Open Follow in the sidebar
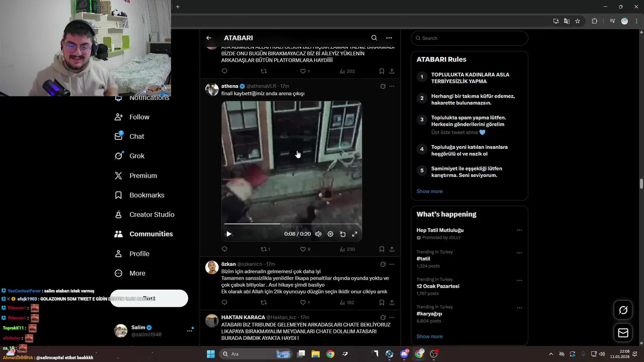Screen dimensions: 644x362 132,117
